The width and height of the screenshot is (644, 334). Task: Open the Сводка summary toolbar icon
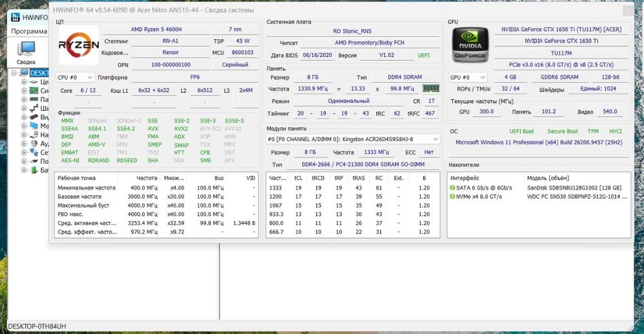click(x=26, y=53)
